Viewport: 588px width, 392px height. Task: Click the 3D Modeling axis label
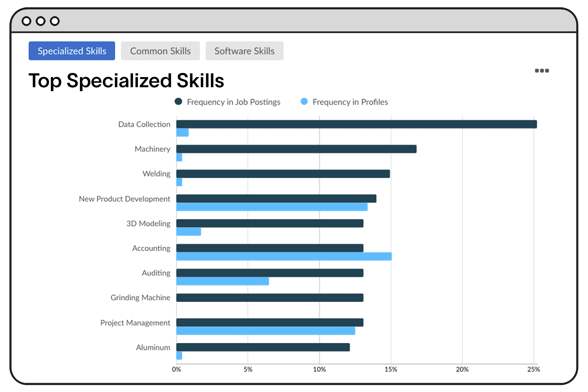(x=149, y=224)
